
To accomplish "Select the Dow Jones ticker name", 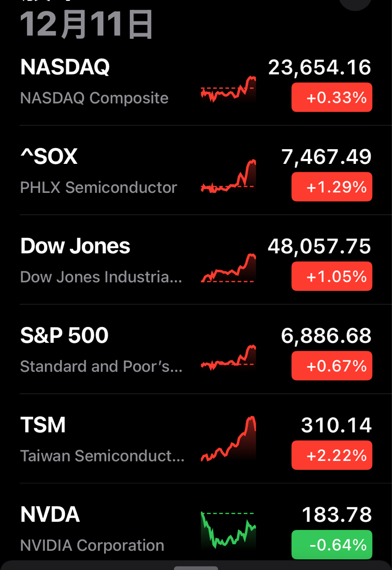I will pyautogui.click(x=75, y=246).
